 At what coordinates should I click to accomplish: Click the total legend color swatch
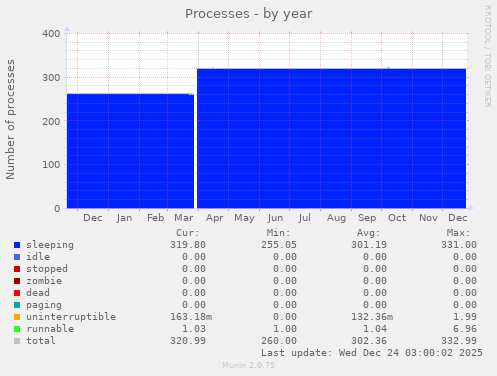pos(17,341)
